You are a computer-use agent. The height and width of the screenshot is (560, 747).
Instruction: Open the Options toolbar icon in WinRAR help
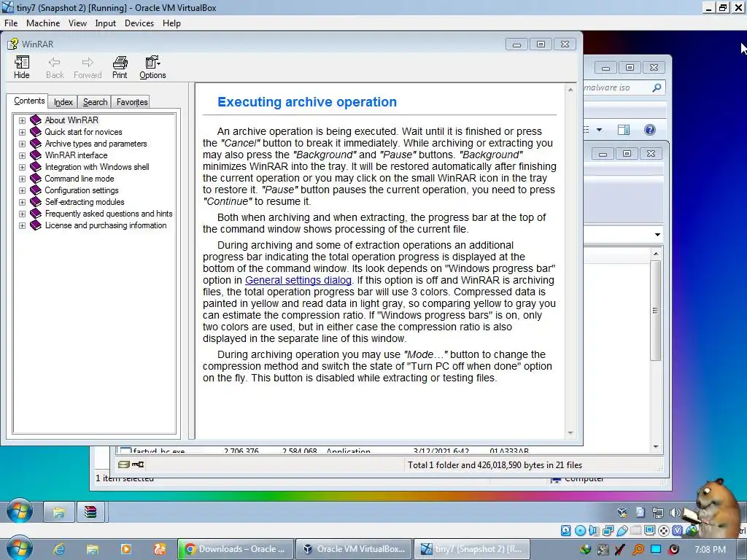tap(152, 67)
